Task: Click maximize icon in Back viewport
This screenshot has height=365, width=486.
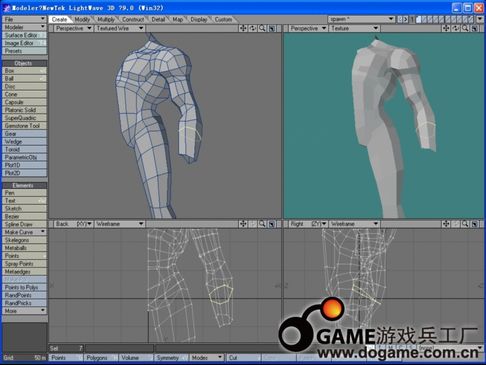Action: (x=272, y=224)
